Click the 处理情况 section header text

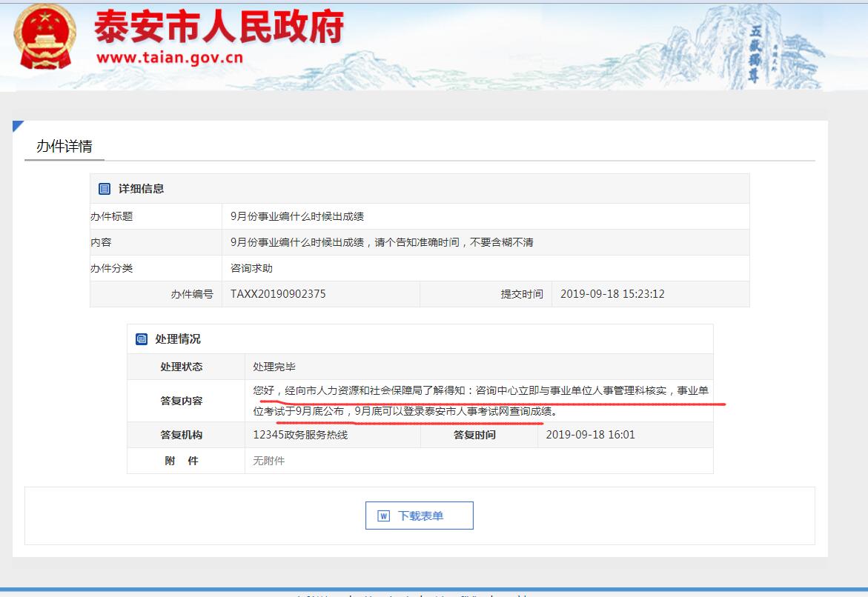coord(178,338)
